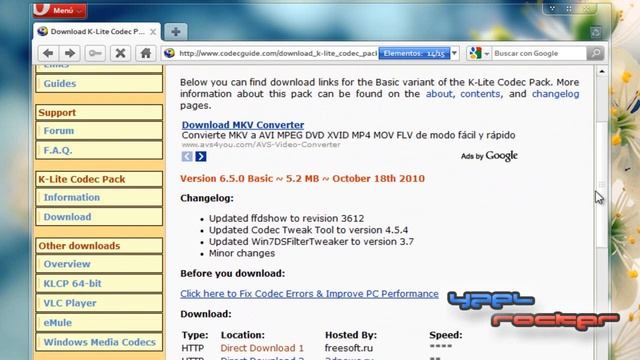Open the closed tabs trash icon
This screenshot has height=360, width=640.
596,32
